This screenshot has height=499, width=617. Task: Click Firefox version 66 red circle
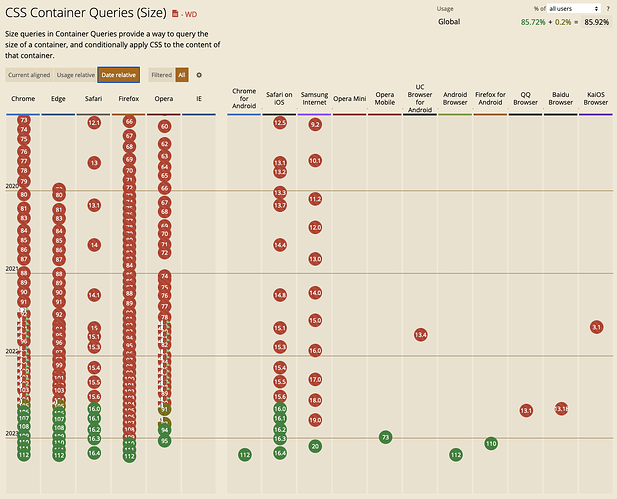(129, 121)
